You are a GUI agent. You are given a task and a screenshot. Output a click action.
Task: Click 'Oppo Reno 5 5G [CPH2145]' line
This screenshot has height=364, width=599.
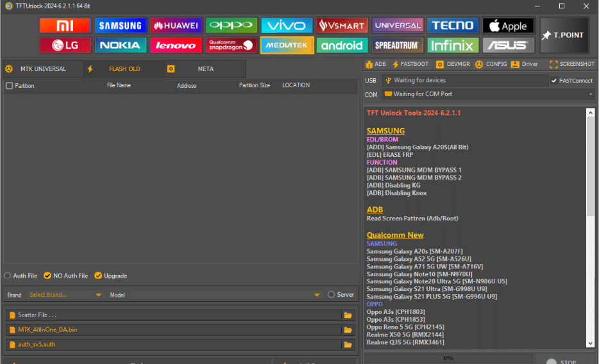click(x=405, y=327)
